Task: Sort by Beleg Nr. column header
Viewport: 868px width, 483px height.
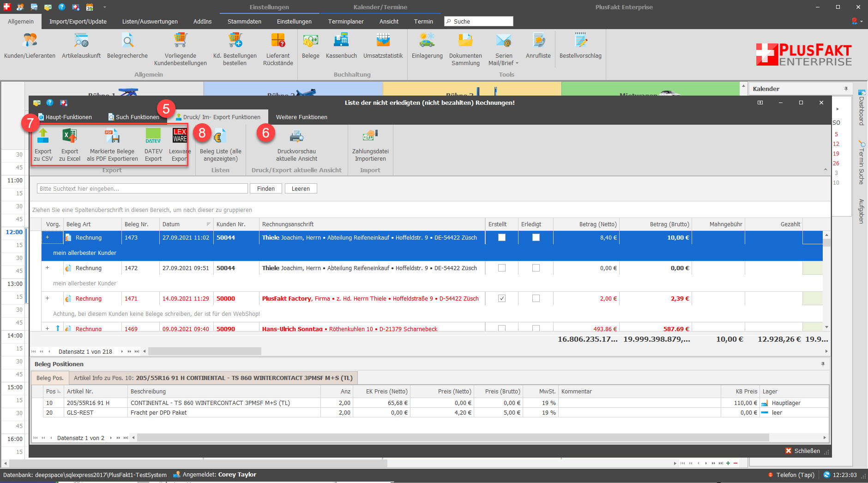Action: click(x=140, y=224)
